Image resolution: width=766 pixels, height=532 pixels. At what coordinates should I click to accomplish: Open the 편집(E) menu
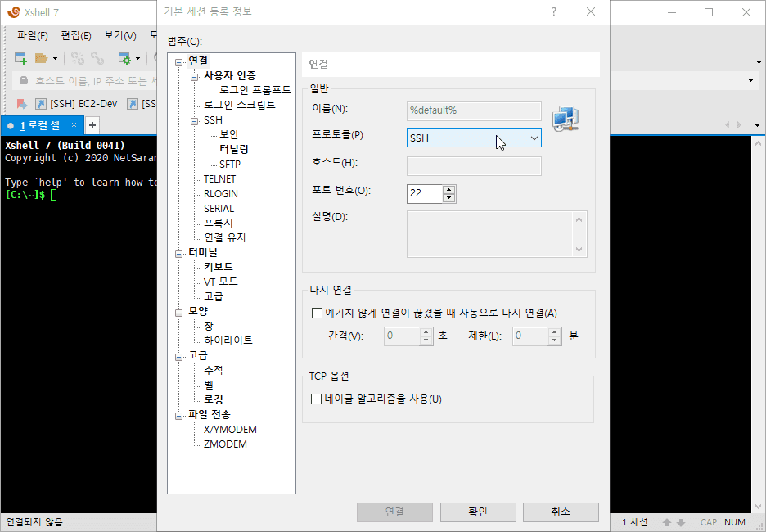click(76, 36)
